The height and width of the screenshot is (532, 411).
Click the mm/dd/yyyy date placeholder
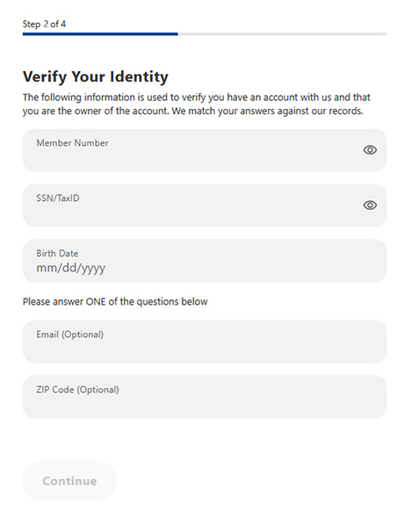70,268
